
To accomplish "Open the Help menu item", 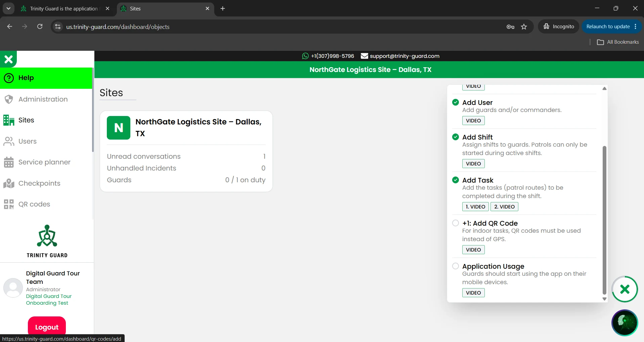I will tap(46, 78).
